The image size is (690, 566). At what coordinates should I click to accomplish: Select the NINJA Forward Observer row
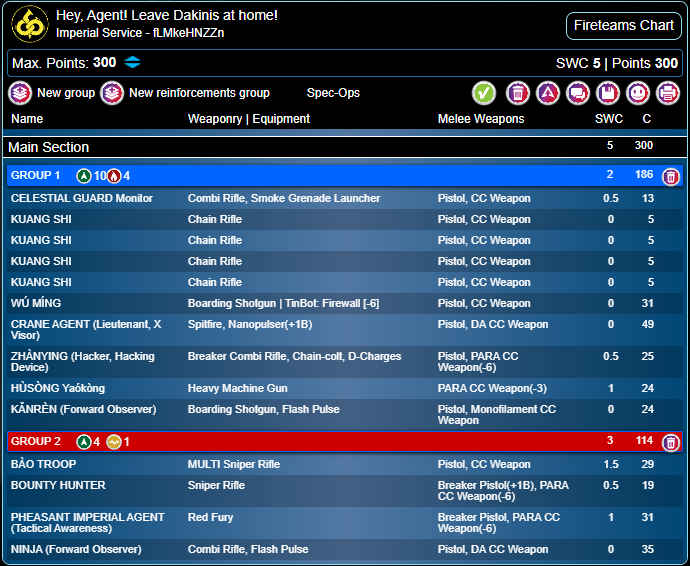pos(345,549)
